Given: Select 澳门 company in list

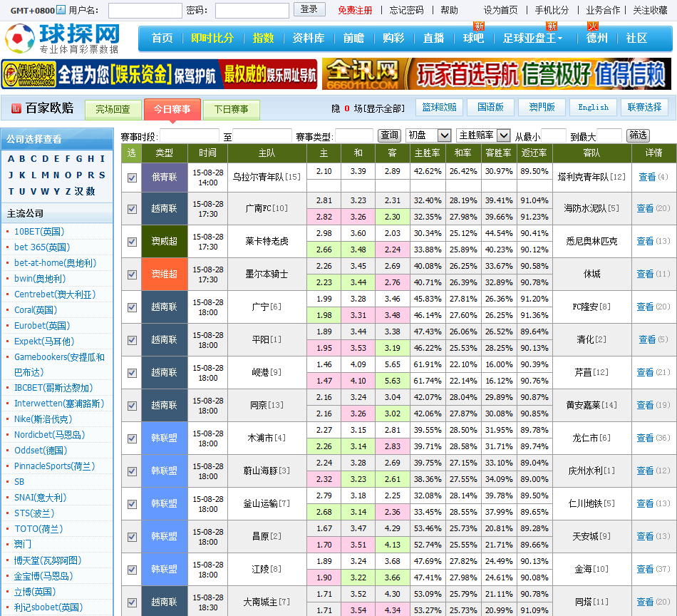Looking at the screenshot, I should (x=23, y=544).
